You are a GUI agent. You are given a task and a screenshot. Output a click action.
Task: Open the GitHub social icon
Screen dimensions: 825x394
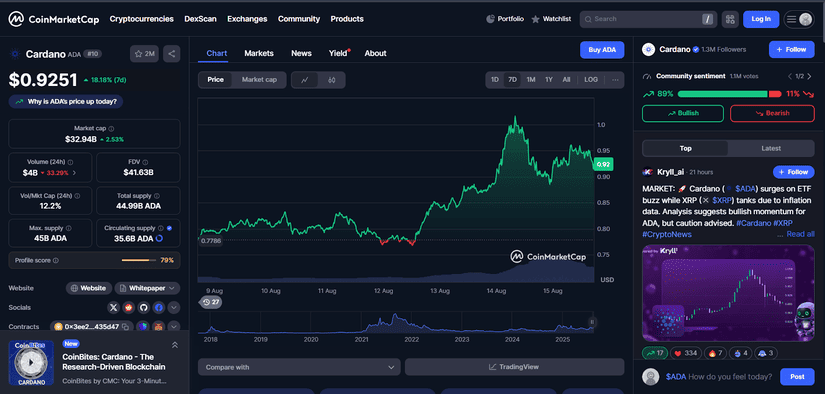[x=144, y=307]
